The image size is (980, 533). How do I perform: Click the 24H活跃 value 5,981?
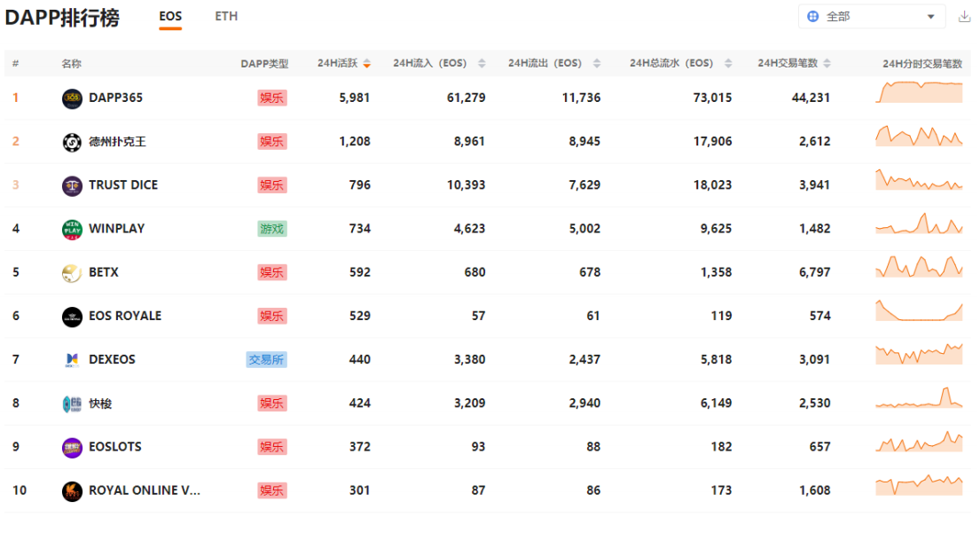click(x=355, y=98)
